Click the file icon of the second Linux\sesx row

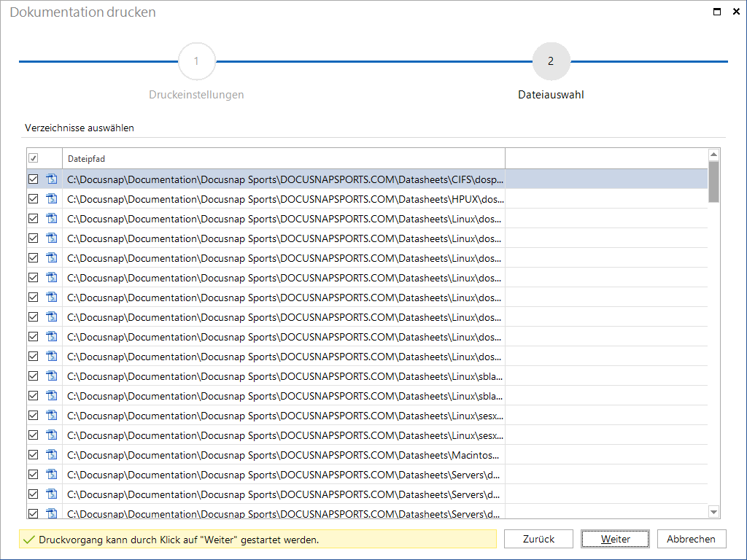[52, 435]
